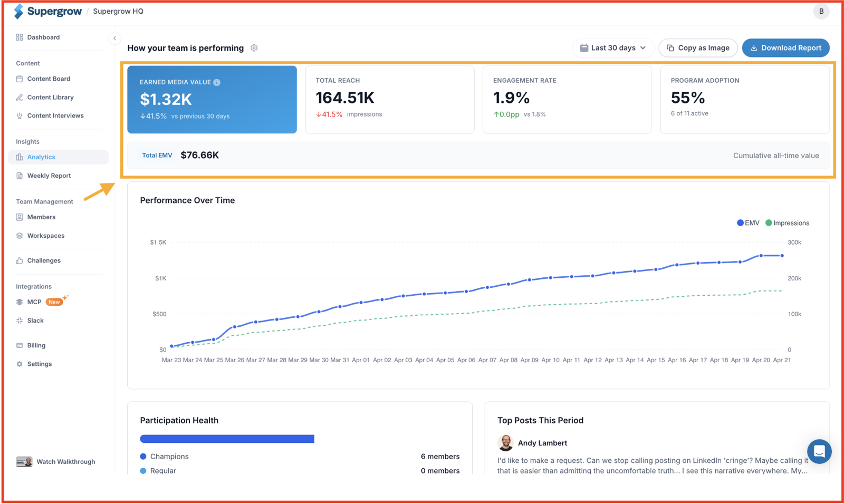This screenshot has height=504, width=844.
Task: Click Andy Lambert's avatar photo
Action: [505, 443]
